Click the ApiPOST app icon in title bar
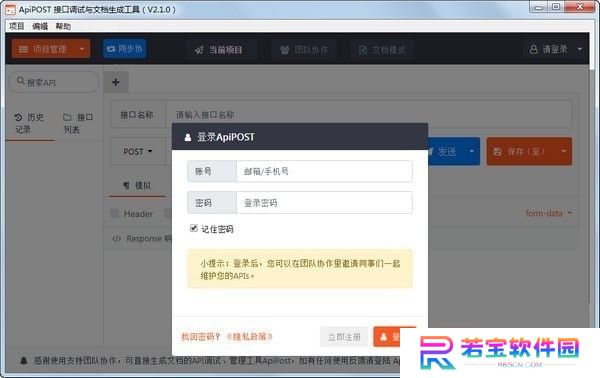The height and width of the screenshot is (378, 600). tap(10, 9)
